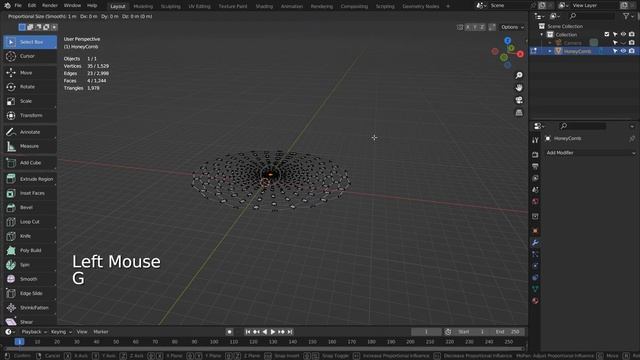The image size is (640, 360).
Task: Open the Playback dropdown in timeline
Action: 33,332
